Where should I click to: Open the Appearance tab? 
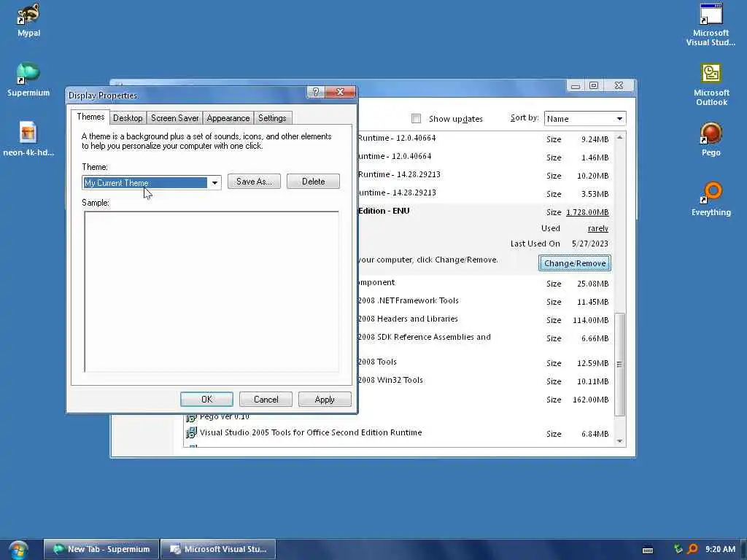(x=228, y=118)
